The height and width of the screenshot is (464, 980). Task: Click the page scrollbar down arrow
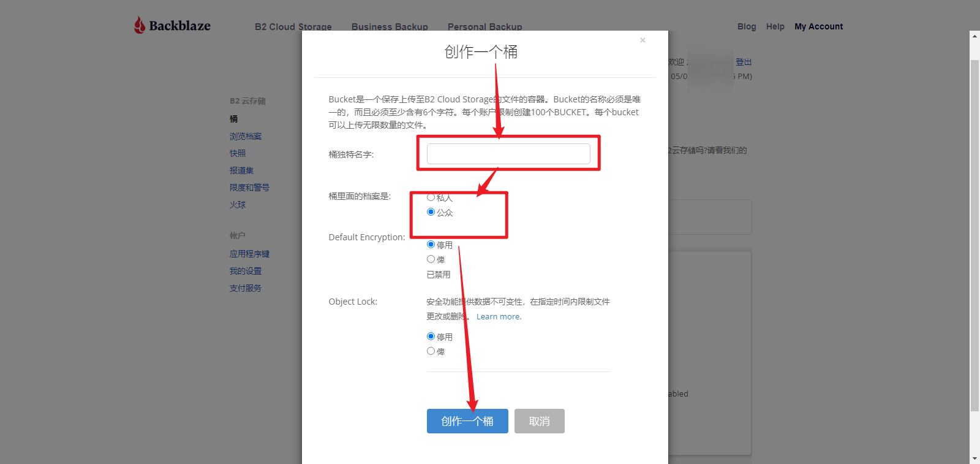(x=974, y=458)
